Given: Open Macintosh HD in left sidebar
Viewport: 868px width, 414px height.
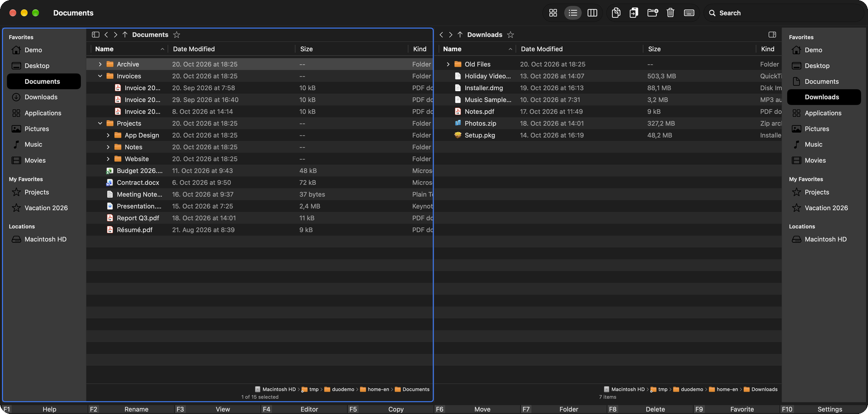Looking at the screenshot, I should click(x=44, y=239).
